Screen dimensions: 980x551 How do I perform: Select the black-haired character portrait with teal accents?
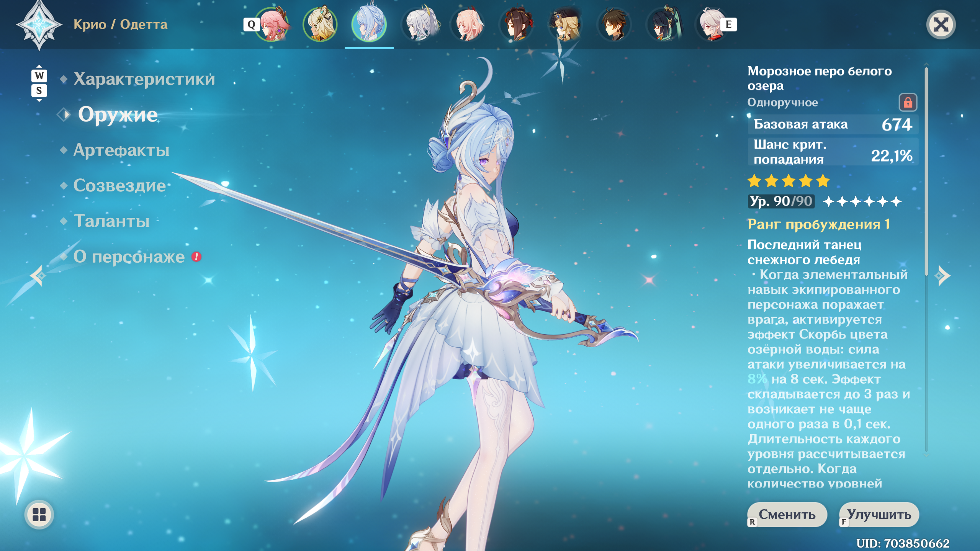pyautogui.click(x=664, y=24)
